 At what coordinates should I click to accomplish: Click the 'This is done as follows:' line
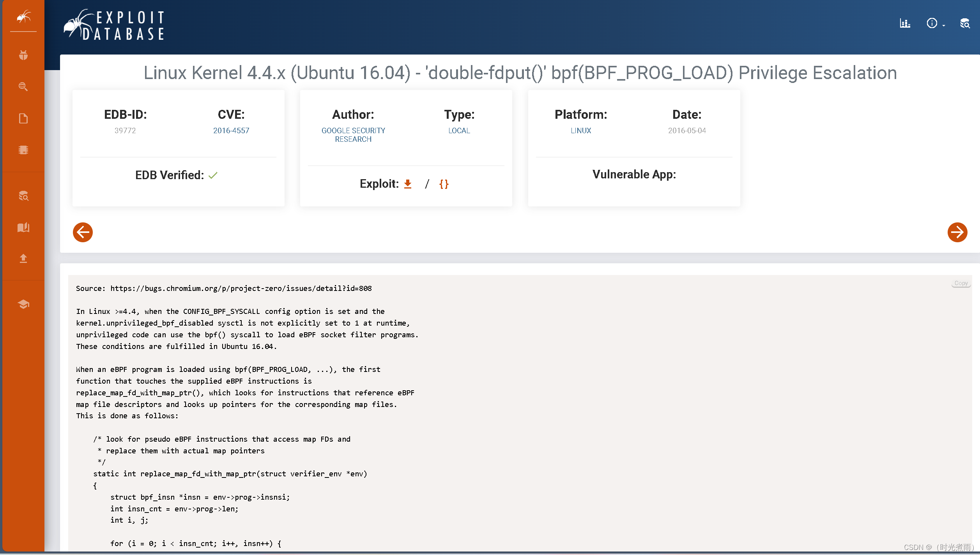click(127, 416)
